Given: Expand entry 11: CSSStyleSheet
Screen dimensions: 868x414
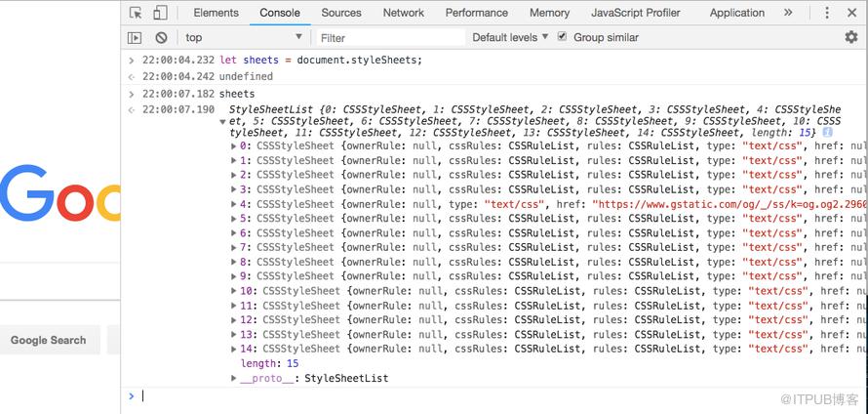Looking at the screenshot, I should point(234,306).
